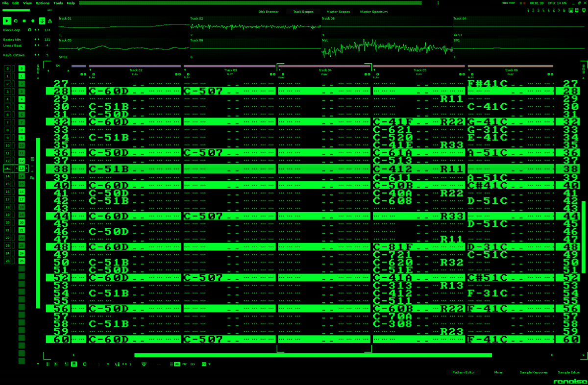Select view preset 4
Image resolution: width=588 pixels, height=385 pixels.
tap(543, 10)
